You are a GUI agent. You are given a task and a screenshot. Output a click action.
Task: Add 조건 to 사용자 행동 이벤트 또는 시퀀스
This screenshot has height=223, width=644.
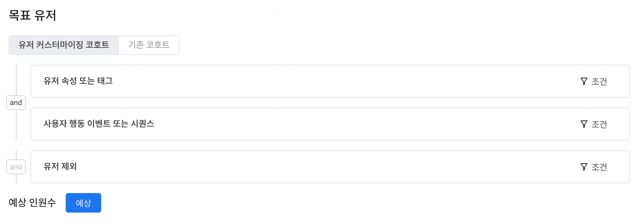[594, 124]
